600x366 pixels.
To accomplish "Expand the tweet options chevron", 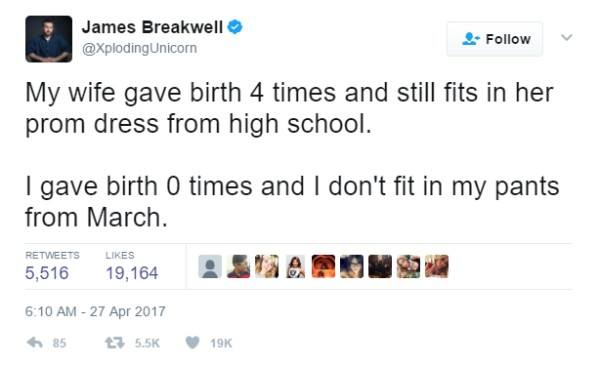I will click(567, 37).
